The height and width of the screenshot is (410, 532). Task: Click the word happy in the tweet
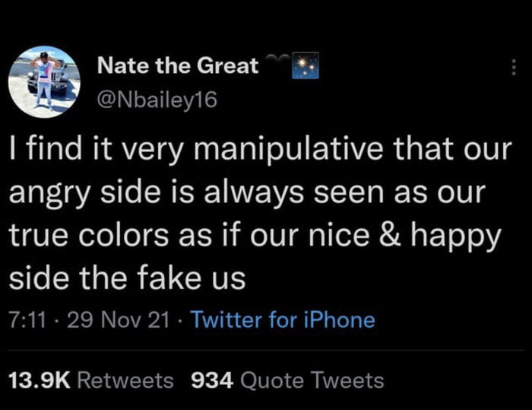tap(465, 236)
